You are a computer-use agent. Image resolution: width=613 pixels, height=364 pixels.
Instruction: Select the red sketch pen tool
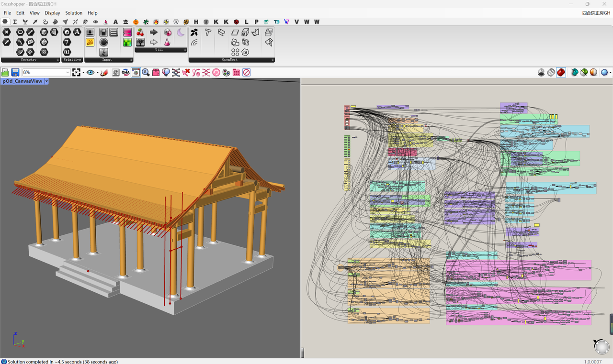[x=104, y=72]
